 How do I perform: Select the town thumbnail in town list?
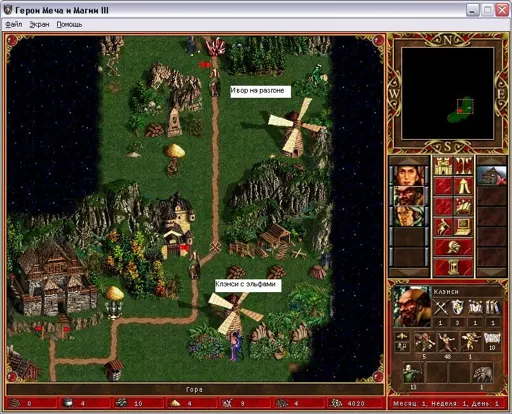(x=492, y=175)
